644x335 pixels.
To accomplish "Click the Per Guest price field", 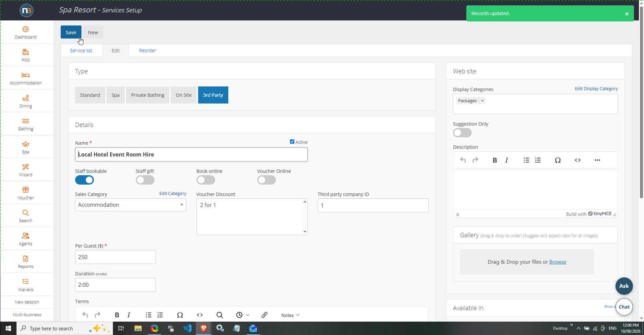I will [115, 257].
